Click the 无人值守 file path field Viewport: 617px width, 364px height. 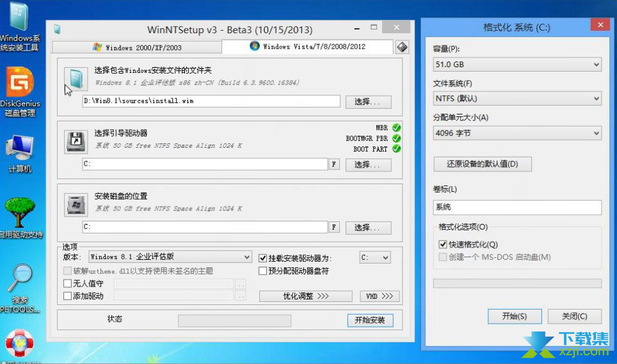coord(173,284)
